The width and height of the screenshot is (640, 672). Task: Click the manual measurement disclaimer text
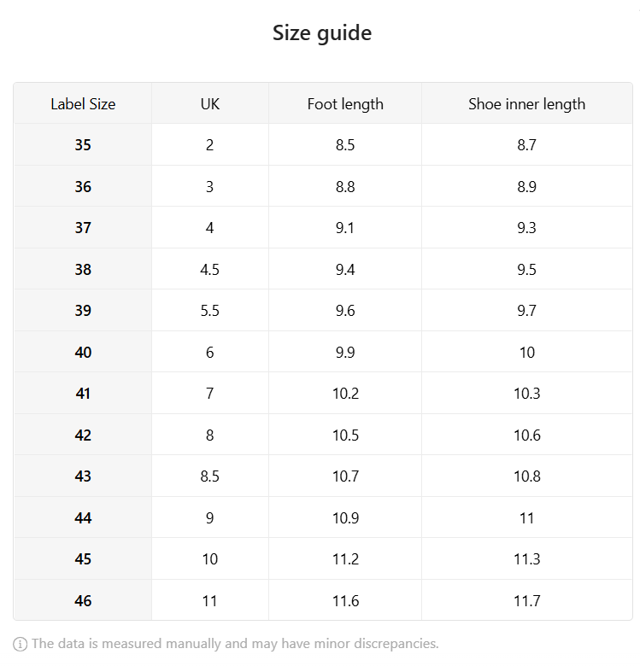[x=235, y=644]
